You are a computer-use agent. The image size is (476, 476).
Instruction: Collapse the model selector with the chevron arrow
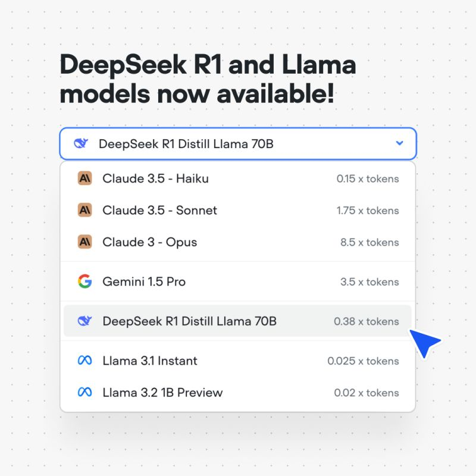[x=400, y=143]
